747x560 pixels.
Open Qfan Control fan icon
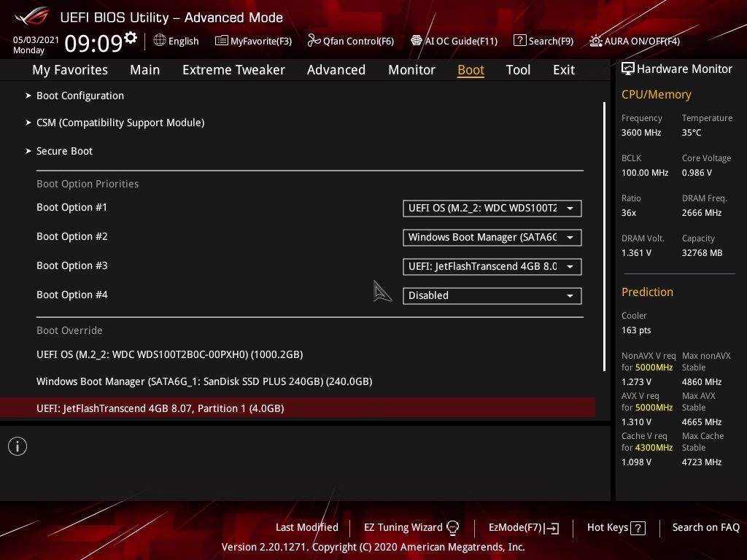coord(314,41)
